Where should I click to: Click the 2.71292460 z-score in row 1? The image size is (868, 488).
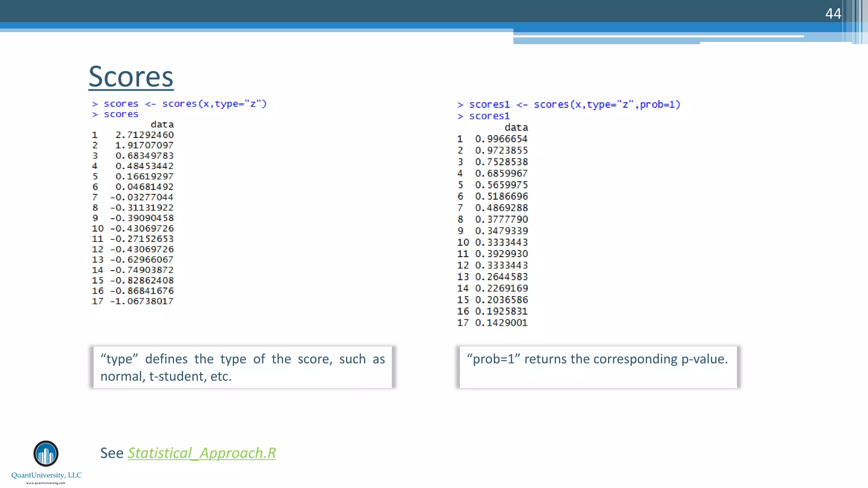pos(145,135)
